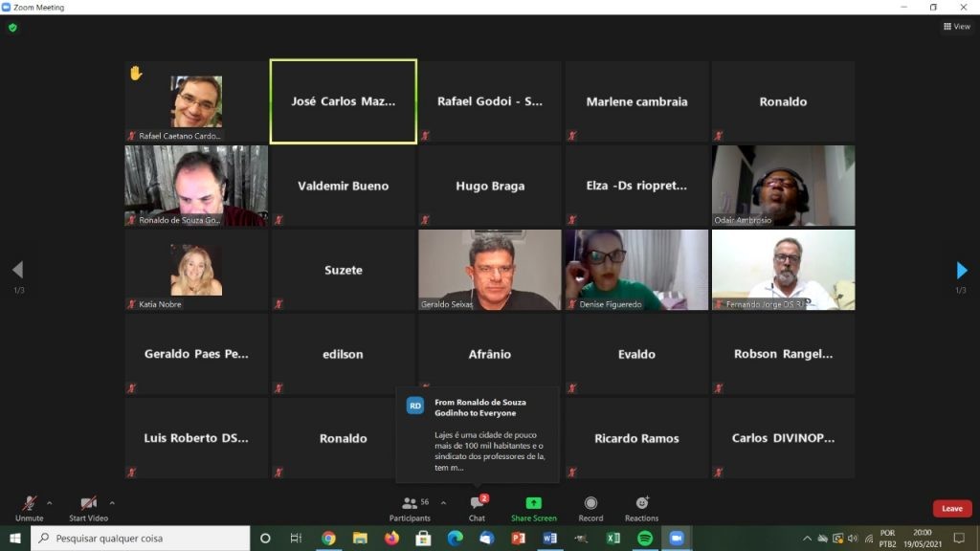Leave the meeting with Leave button
Viewport: 980px width, 551px height.
(951, 509)
